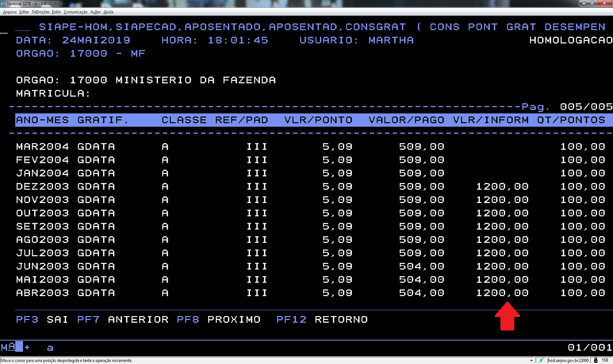This screenshot has width=613, height=364.
Task: Click PF8 PROXIMO for next page
Action: pos(218,319)
